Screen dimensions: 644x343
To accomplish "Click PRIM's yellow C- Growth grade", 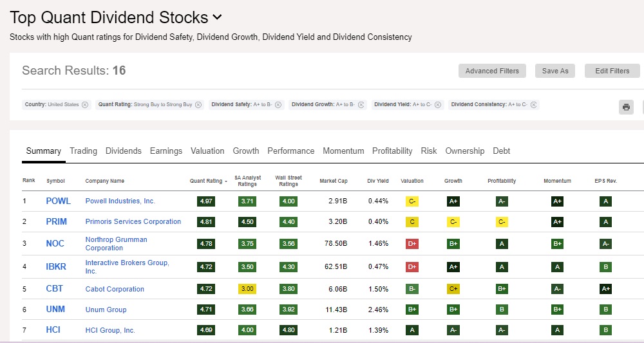I will 453,222.
